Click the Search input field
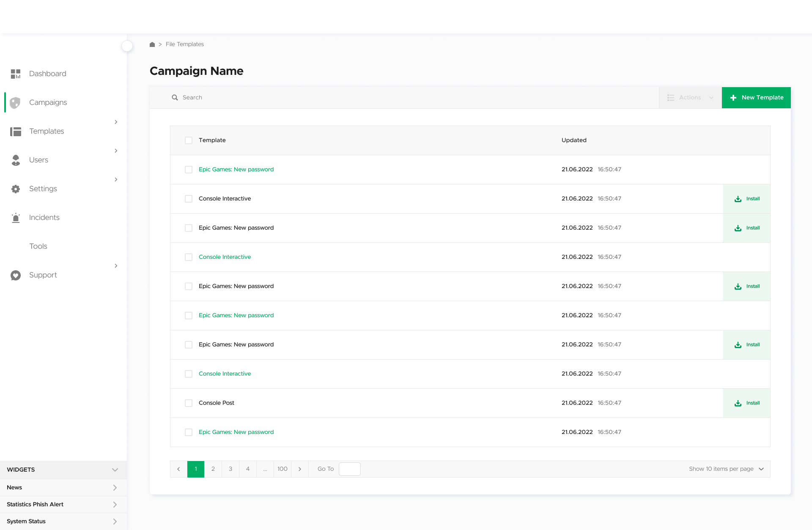Screen dimensions: 812x530 tap(404, 98)
